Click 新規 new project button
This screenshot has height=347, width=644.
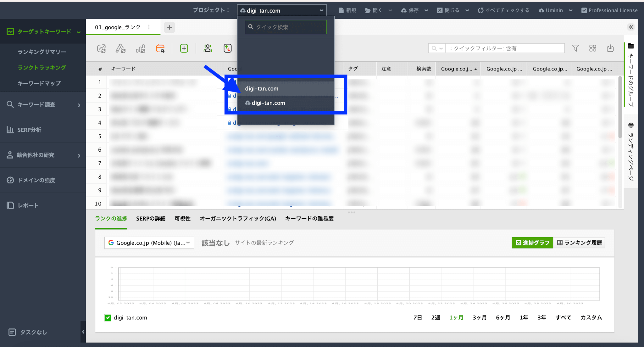(347, 10)
